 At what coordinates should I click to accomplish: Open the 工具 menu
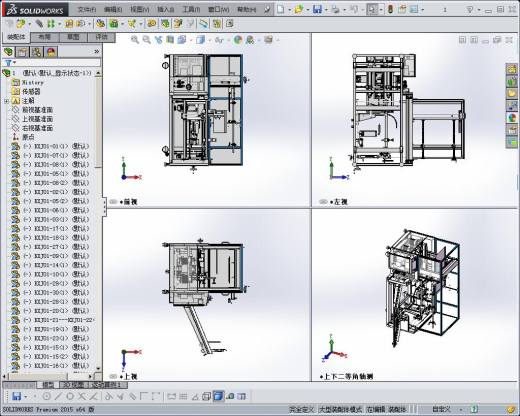(191, 9)
